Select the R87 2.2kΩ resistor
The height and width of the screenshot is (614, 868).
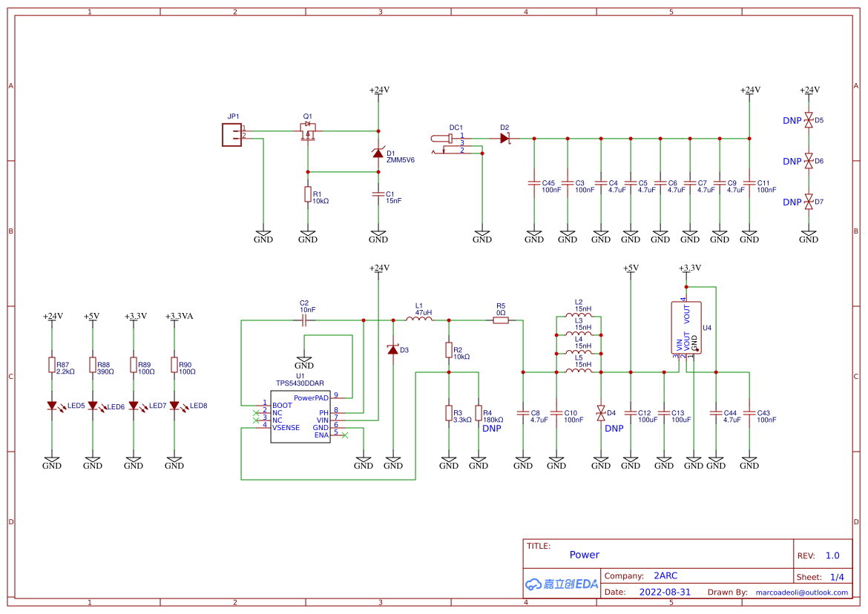coord(52,364)
